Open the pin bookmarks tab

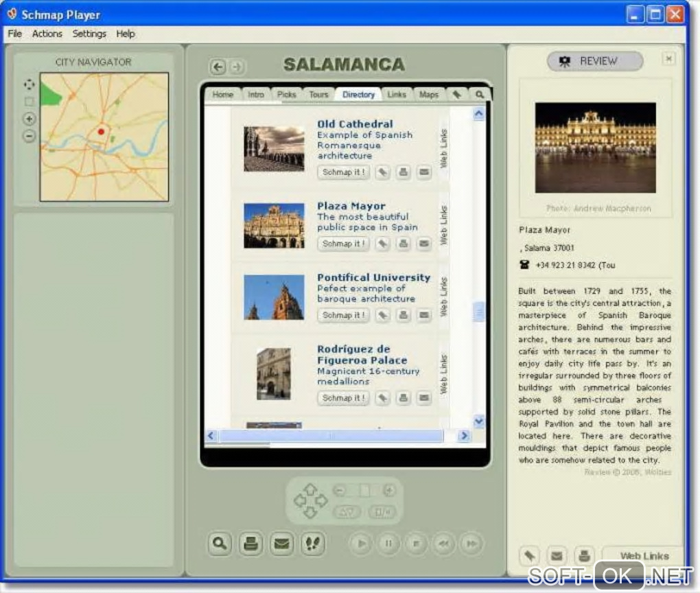tap(456, 95)
